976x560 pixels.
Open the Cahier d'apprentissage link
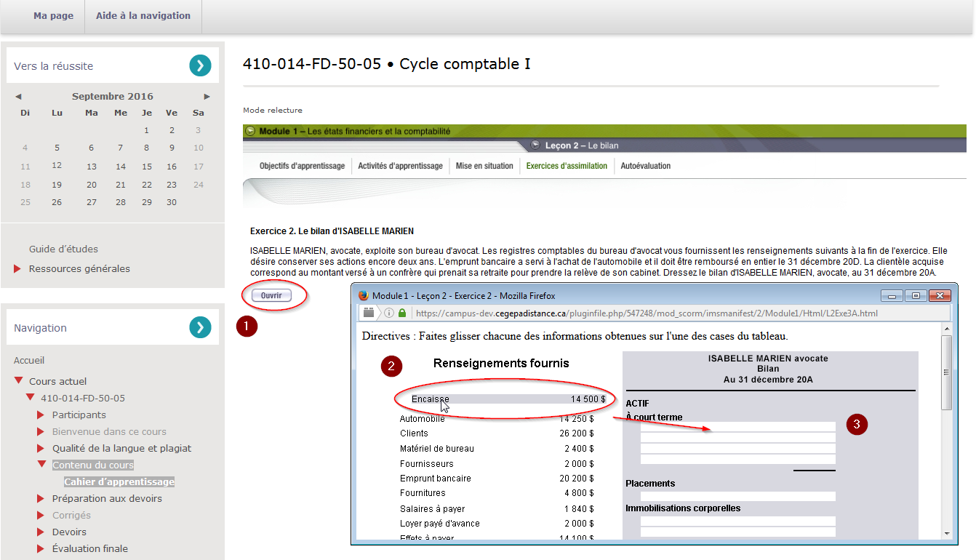[119, 482]
